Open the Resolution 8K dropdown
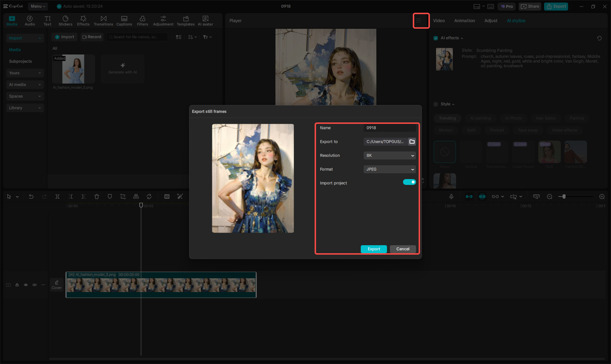The height and width of the screenshot is (364, 611). coord(390,155)
